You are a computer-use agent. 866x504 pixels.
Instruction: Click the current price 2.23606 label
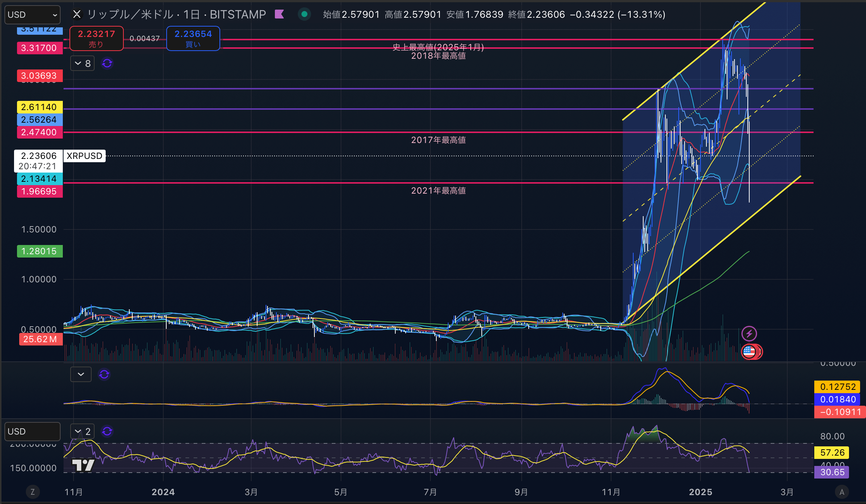pos(38,161)
